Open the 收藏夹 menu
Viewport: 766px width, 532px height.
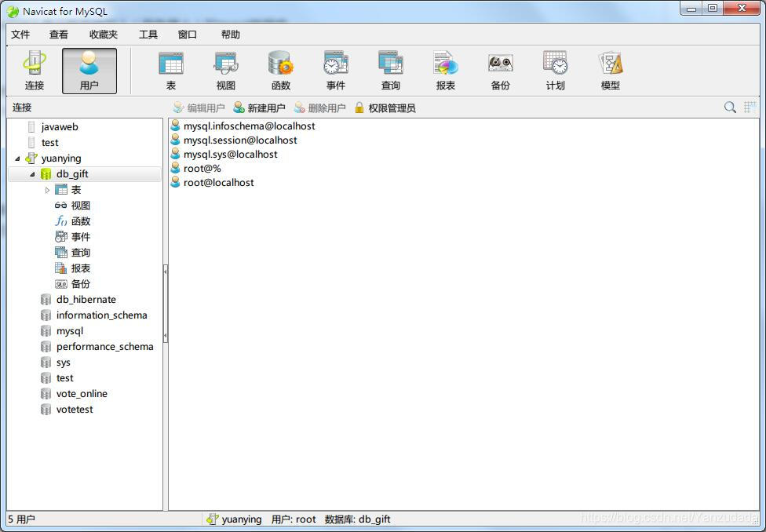(x=104, y=35)
